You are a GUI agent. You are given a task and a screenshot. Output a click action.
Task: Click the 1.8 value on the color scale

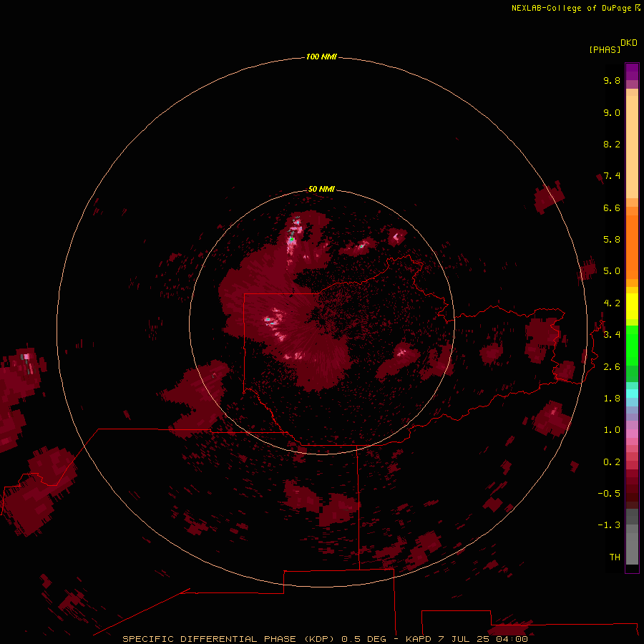pyautogui.click(x=612, y=399)
